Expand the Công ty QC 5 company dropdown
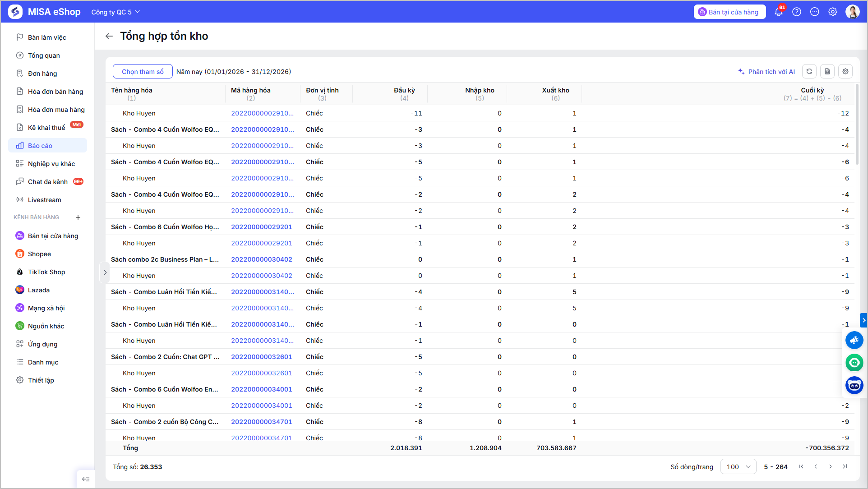 (115, 12)
